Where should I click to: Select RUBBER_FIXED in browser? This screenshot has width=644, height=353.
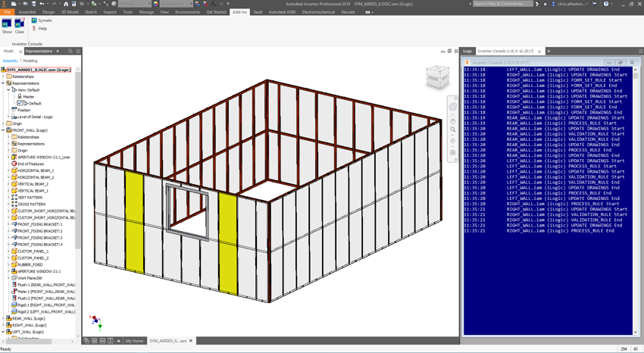click(30, 265)
